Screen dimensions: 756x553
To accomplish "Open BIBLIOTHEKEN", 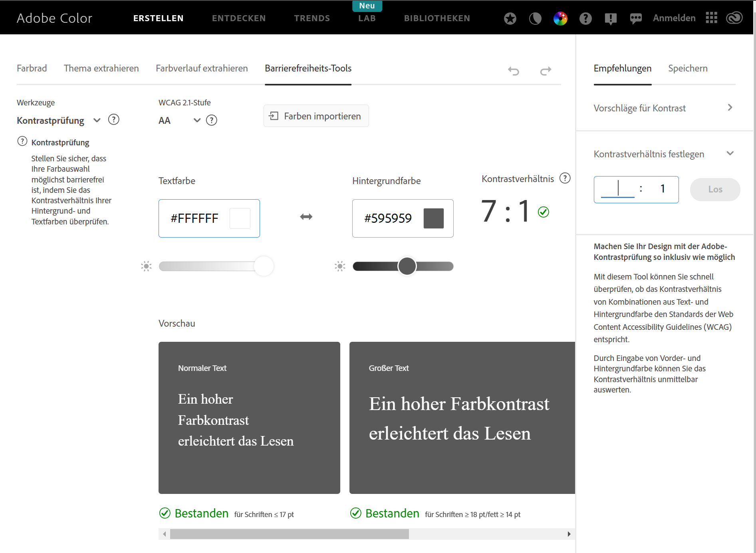I will click(x=437, y=18).
